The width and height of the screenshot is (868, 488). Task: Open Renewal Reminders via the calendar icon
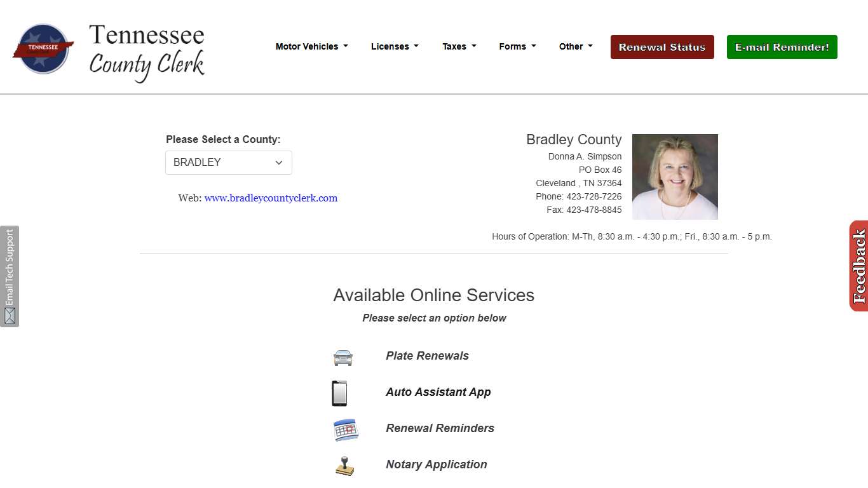345,430
